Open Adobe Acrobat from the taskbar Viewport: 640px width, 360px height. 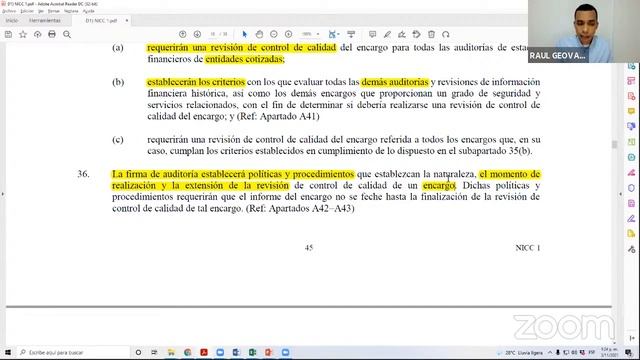coord(204,352)
